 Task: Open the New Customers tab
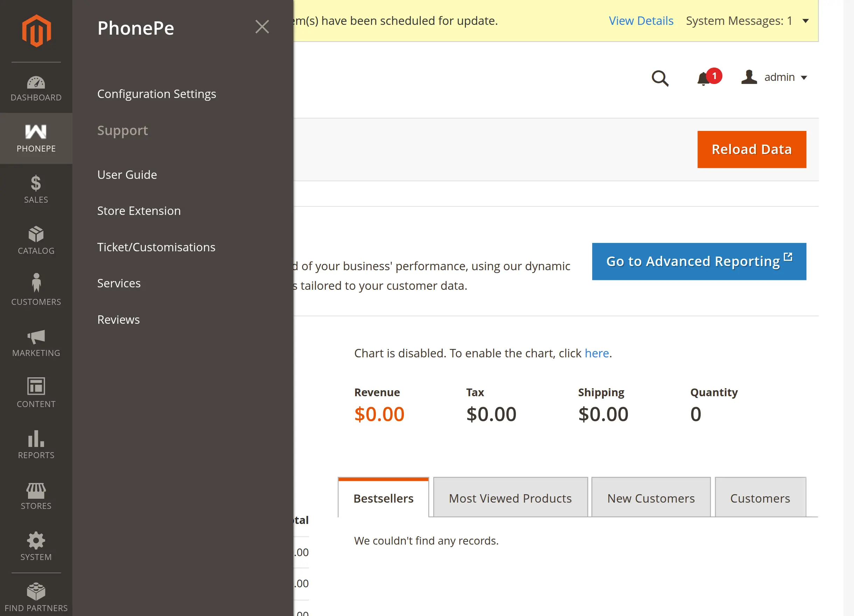click(x=651, y=498)
